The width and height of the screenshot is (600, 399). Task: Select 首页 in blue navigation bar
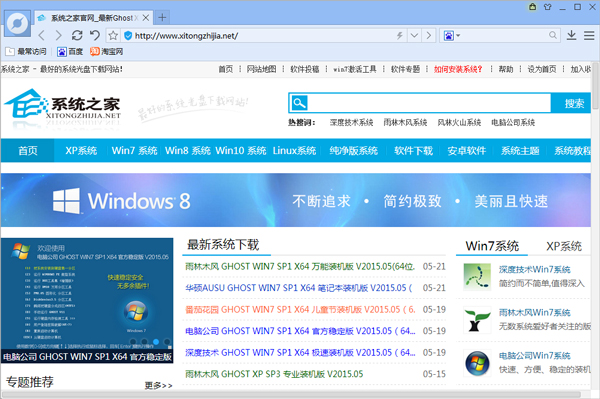[x=28, y=151]
